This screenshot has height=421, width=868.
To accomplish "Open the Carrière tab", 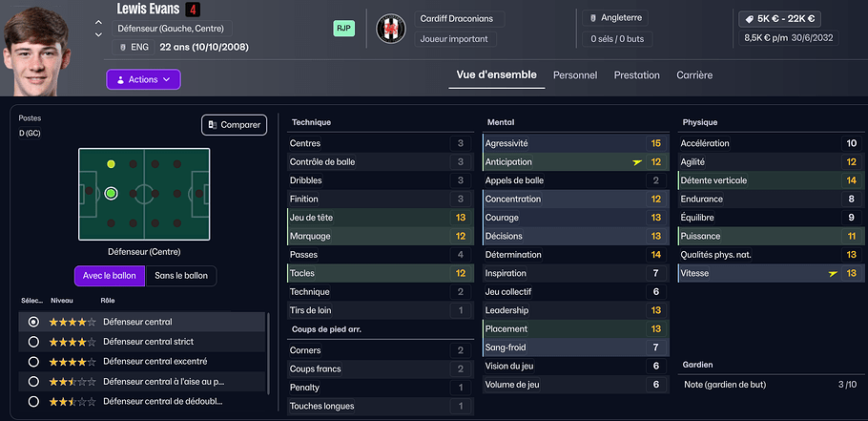I will point(694,75).
